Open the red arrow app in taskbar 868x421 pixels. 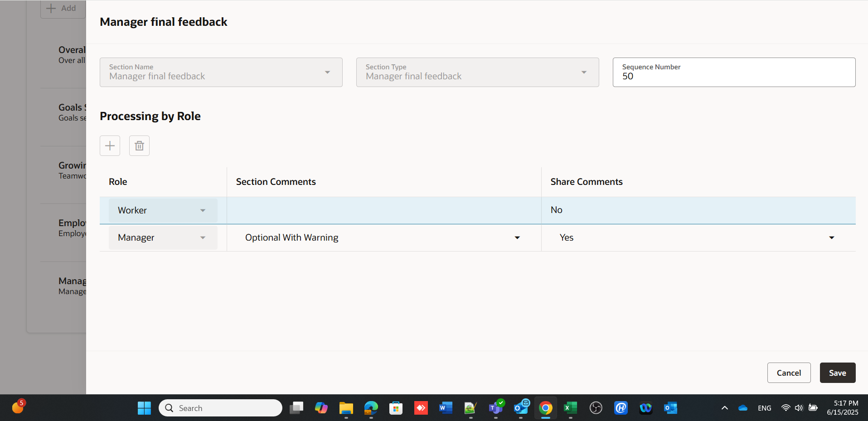(x=421, y=408)
